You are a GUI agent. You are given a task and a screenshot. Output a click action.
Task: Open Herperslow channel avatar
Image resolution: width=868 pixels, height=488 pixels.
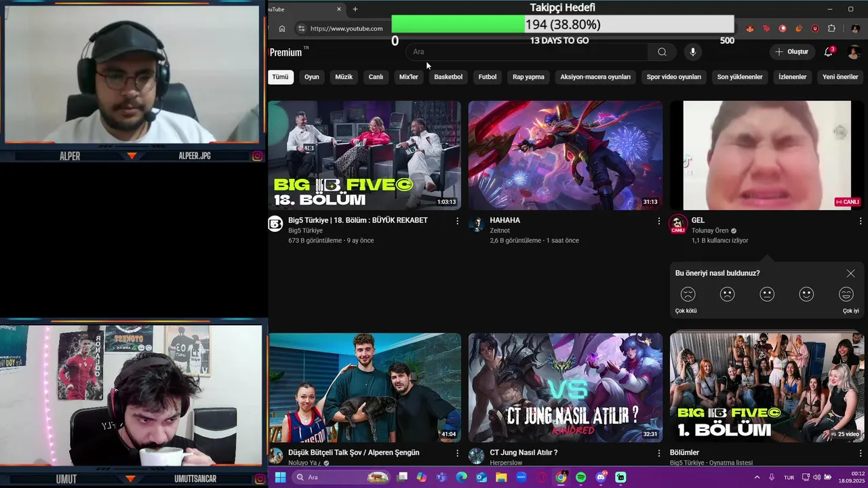[476, 456]
